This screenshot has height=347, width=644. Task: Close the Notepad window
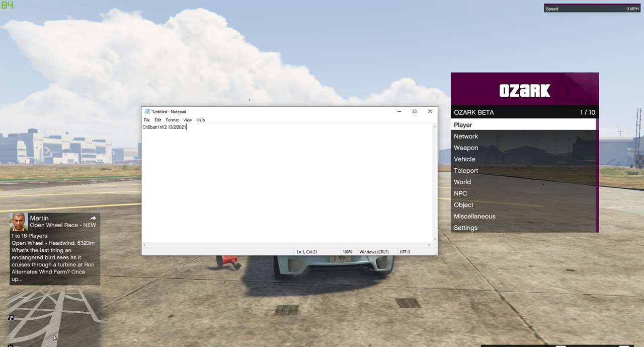click(x=430, y=111)
